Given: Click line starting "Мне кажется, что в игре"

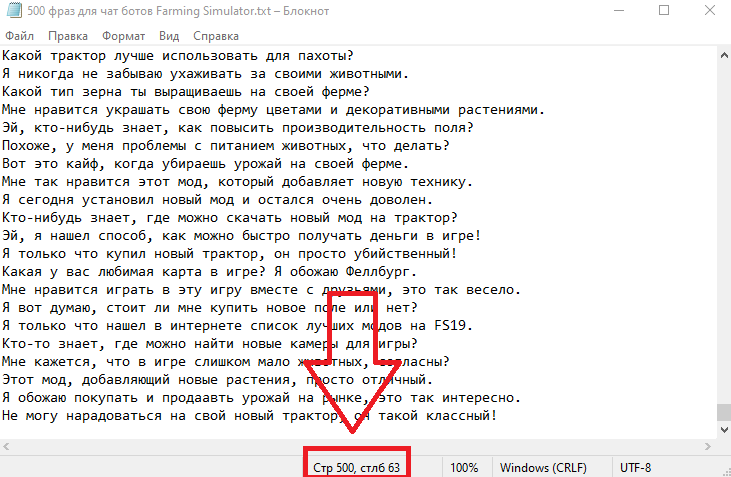Looking at the screenshot, I should (x=226, y=362).
